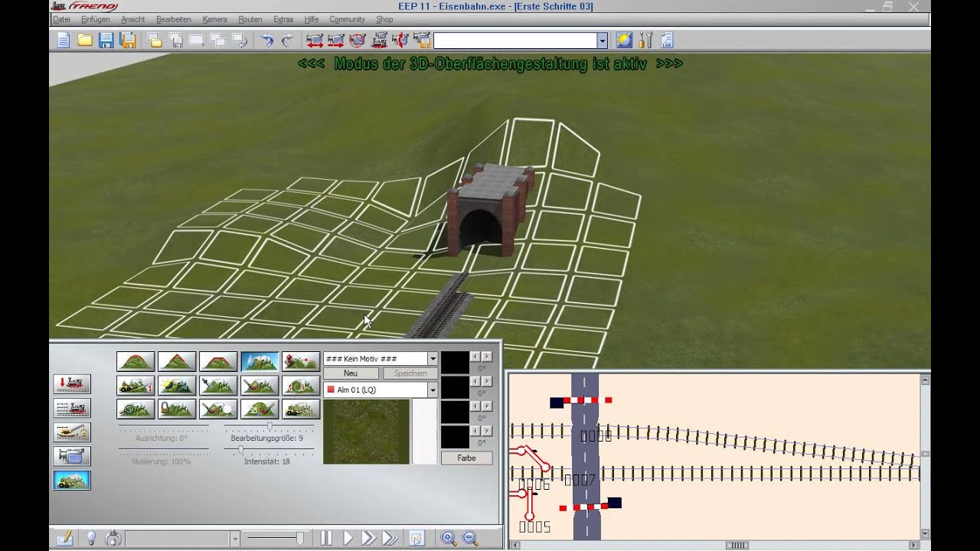
Task: Open the Datei menu
Action: [61, 19]
